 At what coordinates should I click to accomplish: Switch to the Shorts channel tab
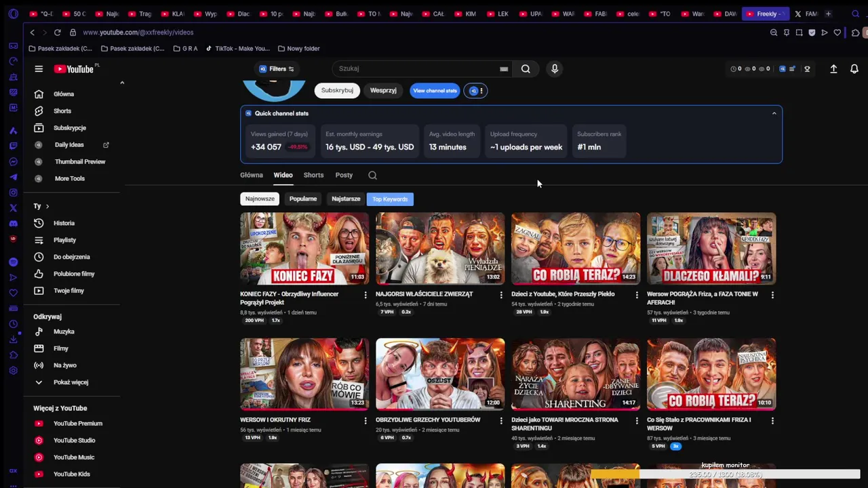313,175
